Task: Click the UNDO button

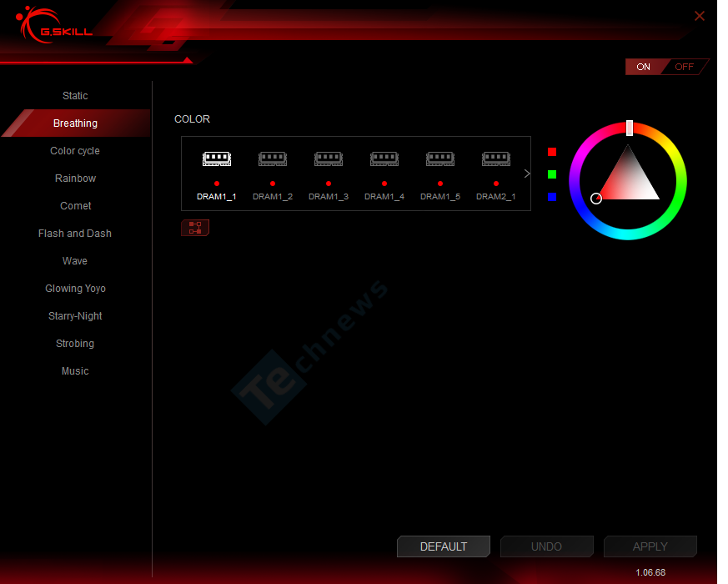Action: [x=546, y=546]
